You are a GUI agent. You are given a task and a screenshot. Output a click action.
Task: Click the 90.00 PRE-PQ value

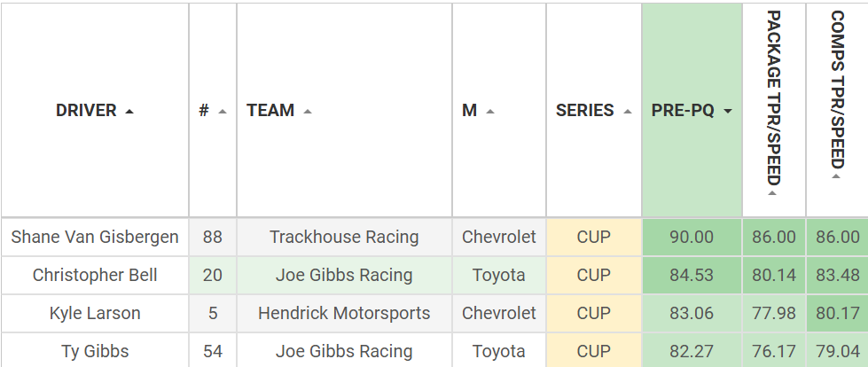tap(692, 237)
